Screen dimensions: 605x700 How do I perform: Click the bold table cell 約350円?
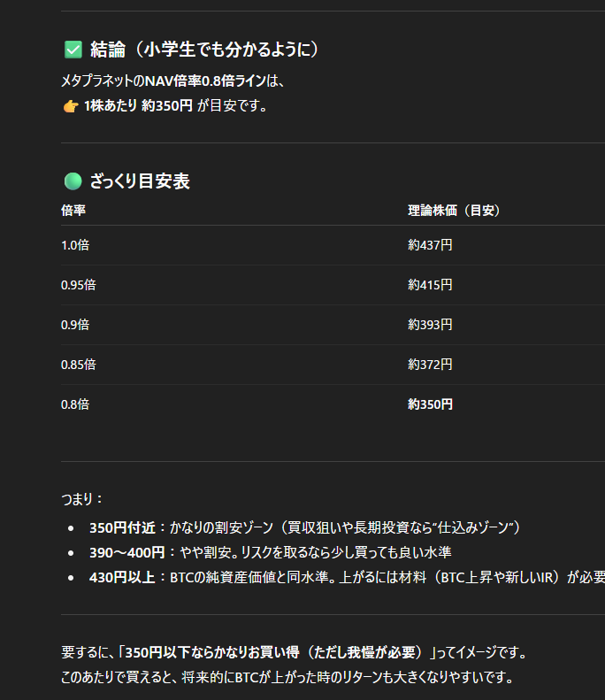click(x=430, y=404)
